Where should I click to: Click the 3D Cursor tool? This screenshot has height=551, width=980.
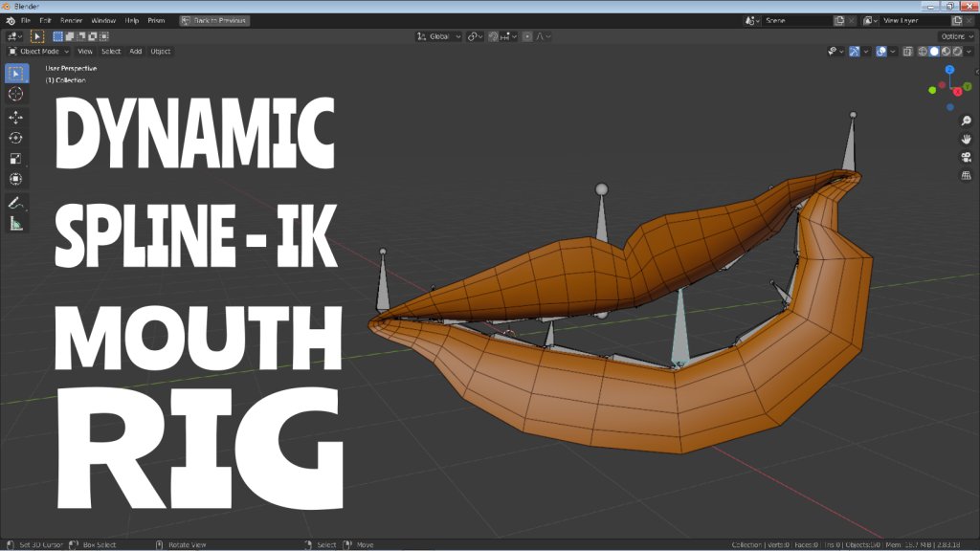(x=14, y=94)
